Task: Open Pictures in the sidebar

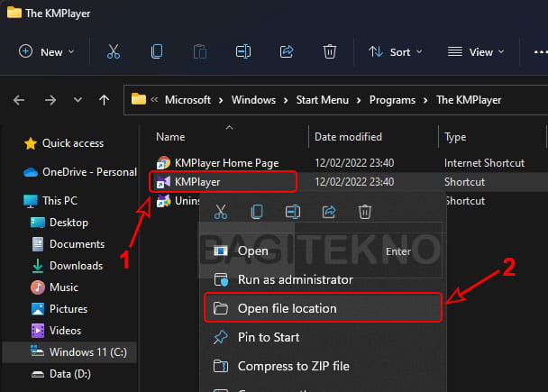Action: [59, 309]
